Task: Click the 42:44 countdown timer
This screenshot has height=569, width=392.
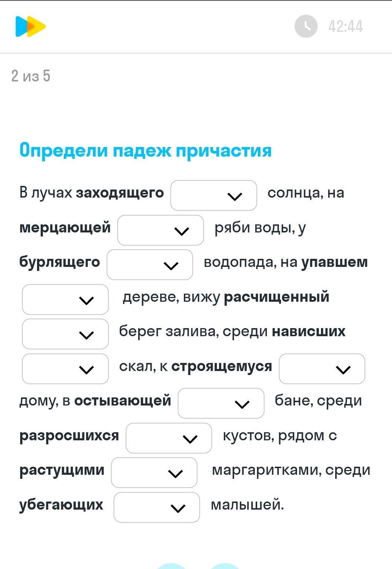Action: [x=345, y=26]
